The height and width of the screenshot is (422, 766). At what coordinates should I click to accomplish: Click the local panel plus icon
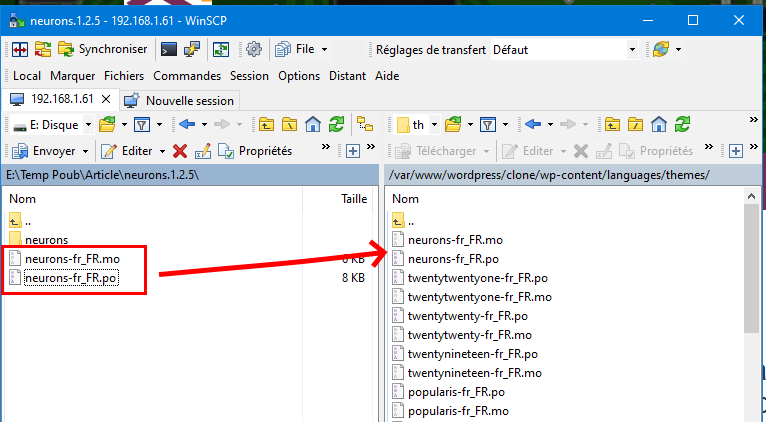pyautogui.click(x=353, y=151)
